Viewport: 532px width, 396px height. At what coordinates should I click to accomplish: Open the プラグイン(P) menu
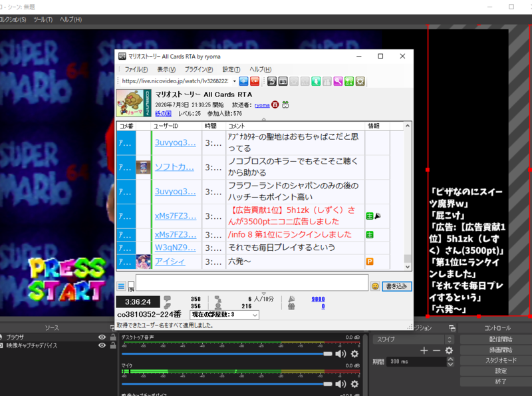pyautogui.click(x=199, y=69)
